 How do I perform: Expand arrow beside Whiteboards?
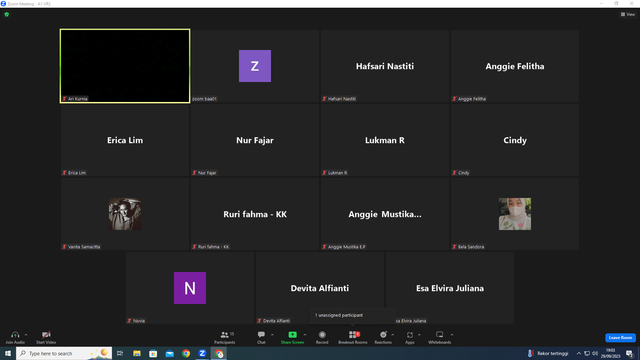(x=452, y=335)
